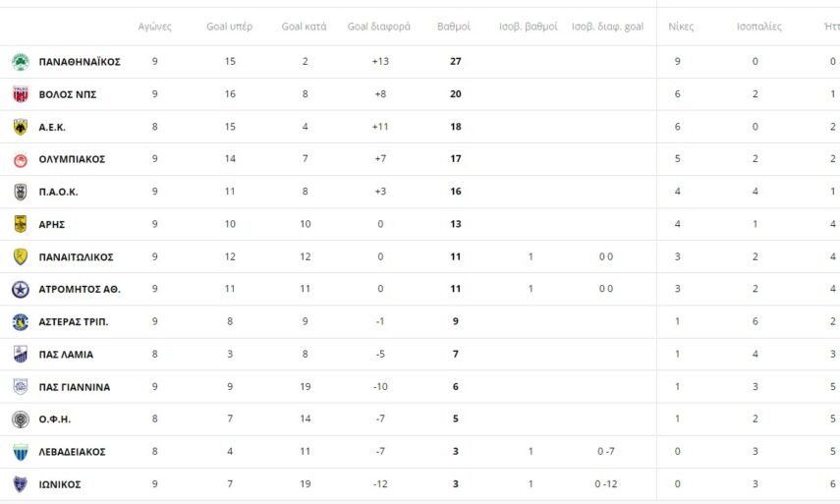Click the P.A.O.K. club crest
Screen dimensions: 840x504
pos(20,192)
